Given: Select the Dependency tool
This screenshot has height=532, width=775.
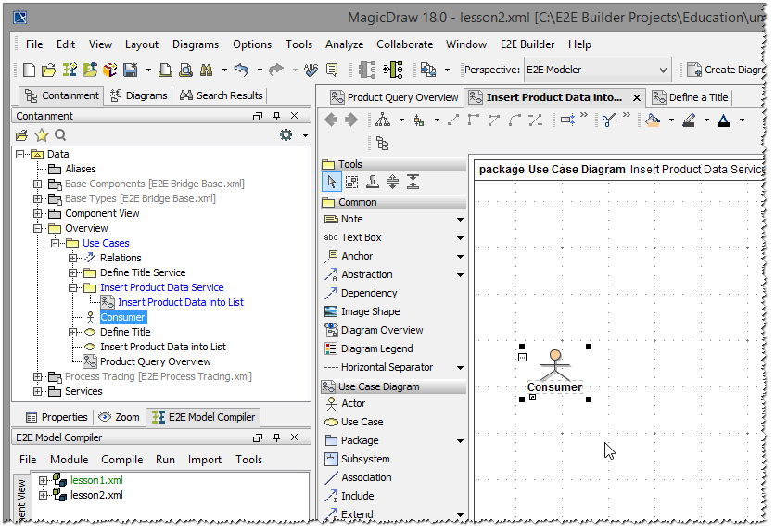Looking at the screenshot, I should pyautogui.click(x=368, y=293).
